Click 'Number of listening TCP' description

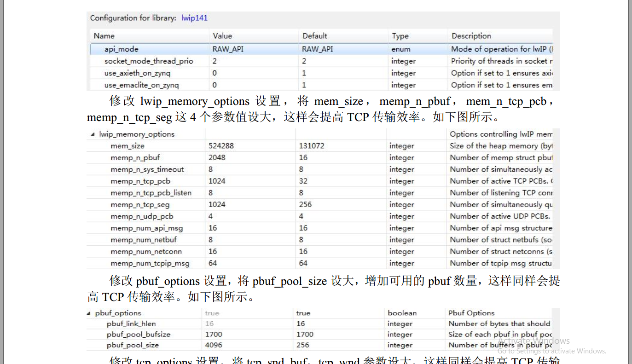pos(501,193)
